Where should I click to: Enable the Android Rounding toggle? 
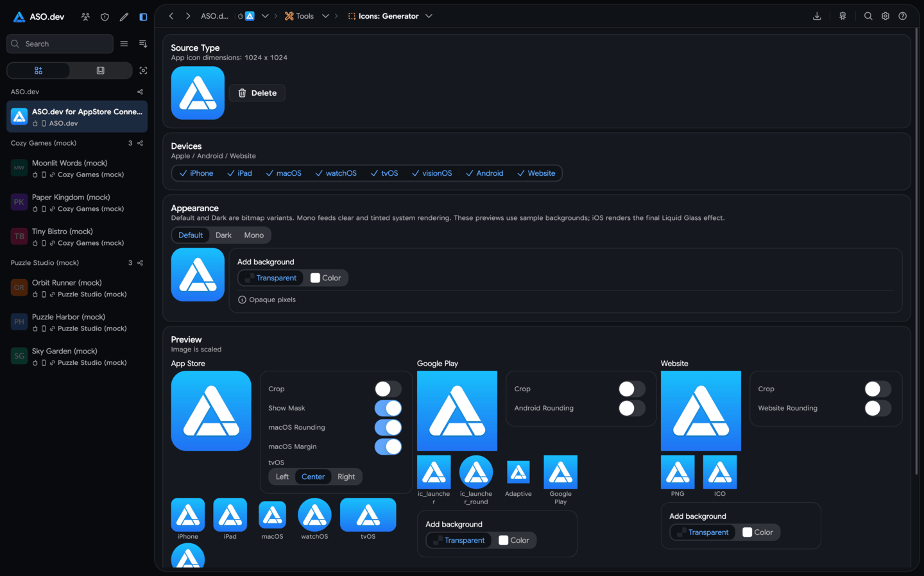coord(632,408)
